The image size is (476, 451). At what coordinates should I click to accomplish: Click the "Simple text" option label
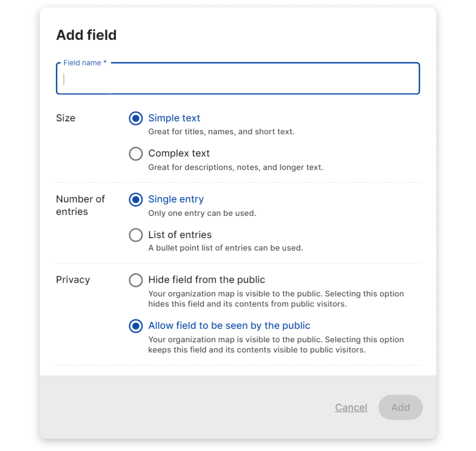point(174,118)
